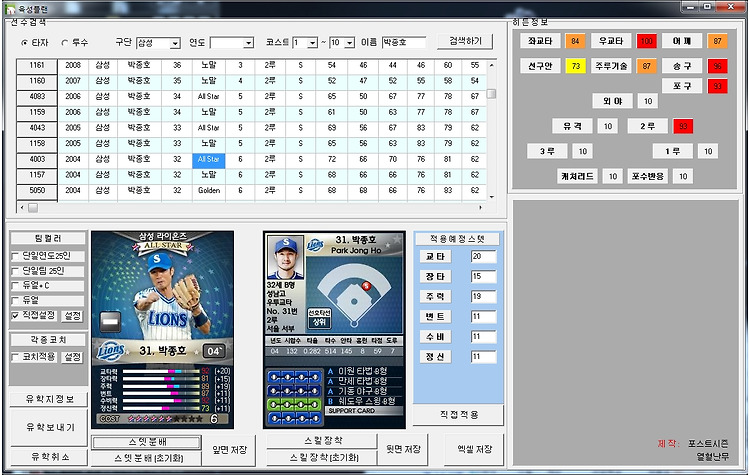750x475 pixels.
Task: Click the table's horizontal scroll right arrow
Action: point(481,208)
